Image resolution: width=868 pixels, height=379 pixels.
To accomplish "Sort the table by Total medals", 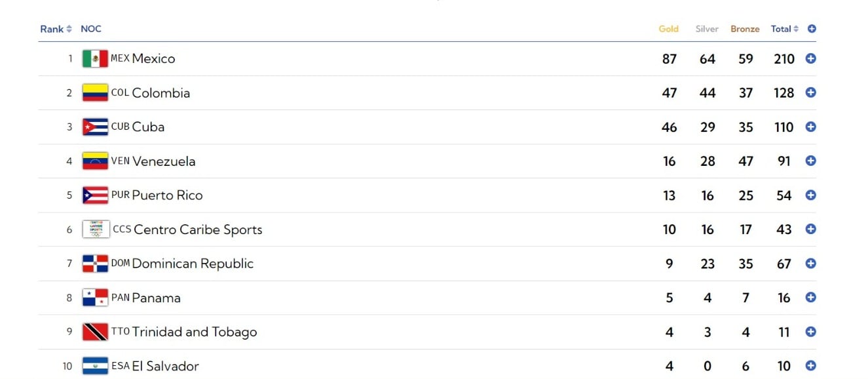I will coord(784,29).
